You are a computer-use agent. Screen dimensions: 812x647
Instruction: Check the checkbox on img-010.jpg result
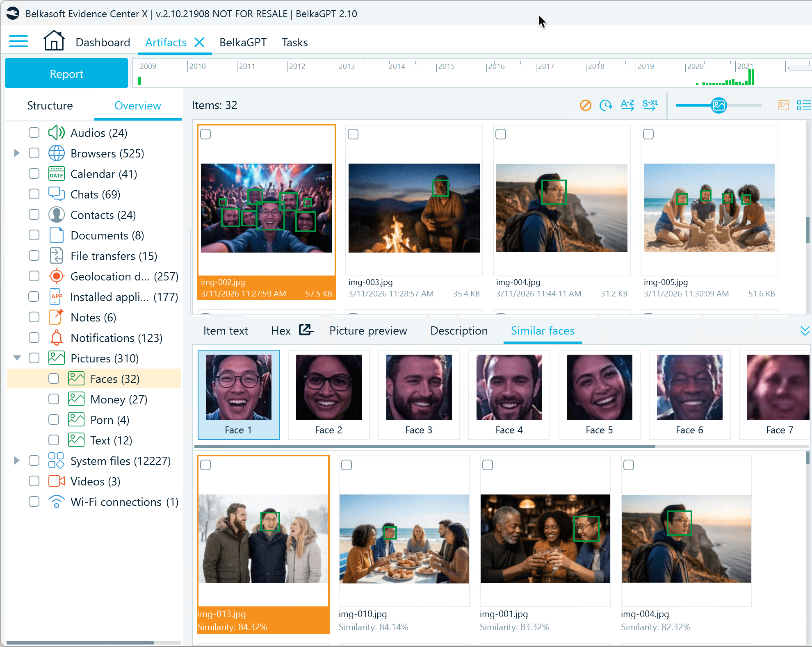(x=347, y=465)
